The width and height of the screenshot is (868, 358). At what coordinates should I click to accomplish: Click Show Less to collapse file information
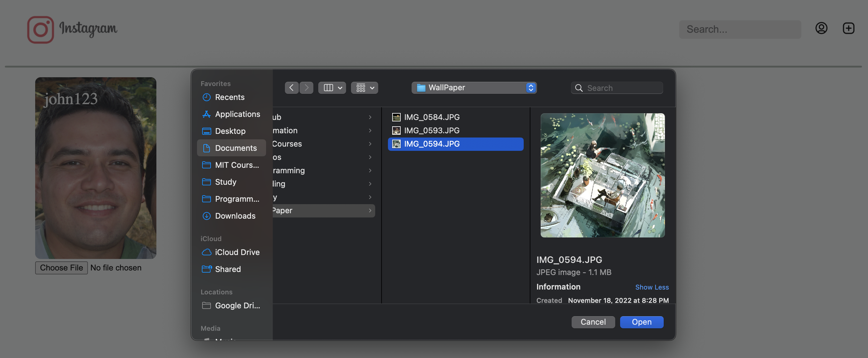(652, 287)
